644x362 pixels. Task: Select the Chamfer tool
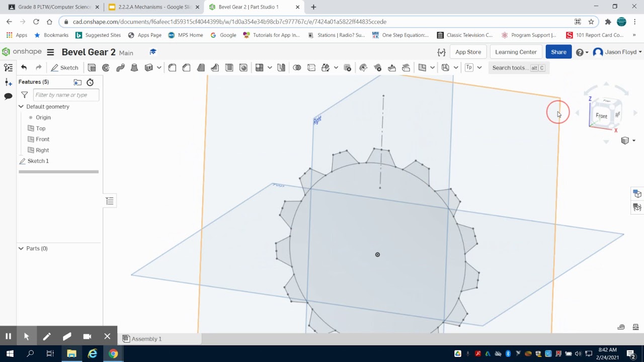pyautogui.click(x=186, y=68)
